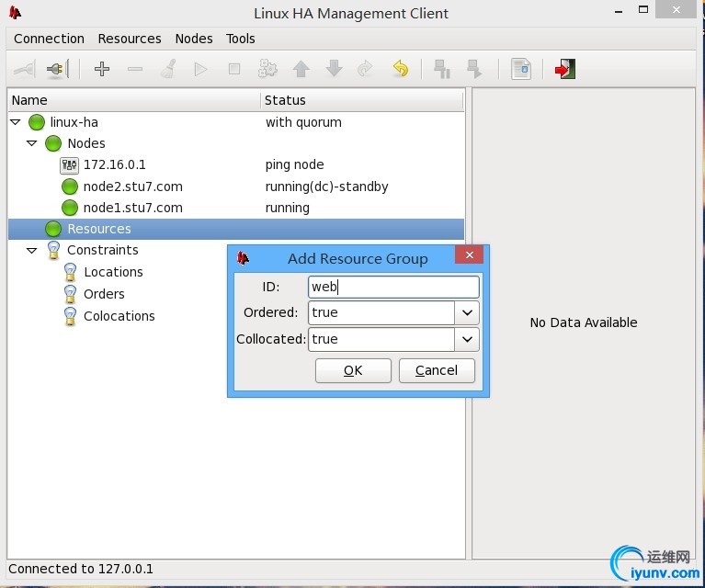Open the Nodes menu
705x588 pixels.
194,39
